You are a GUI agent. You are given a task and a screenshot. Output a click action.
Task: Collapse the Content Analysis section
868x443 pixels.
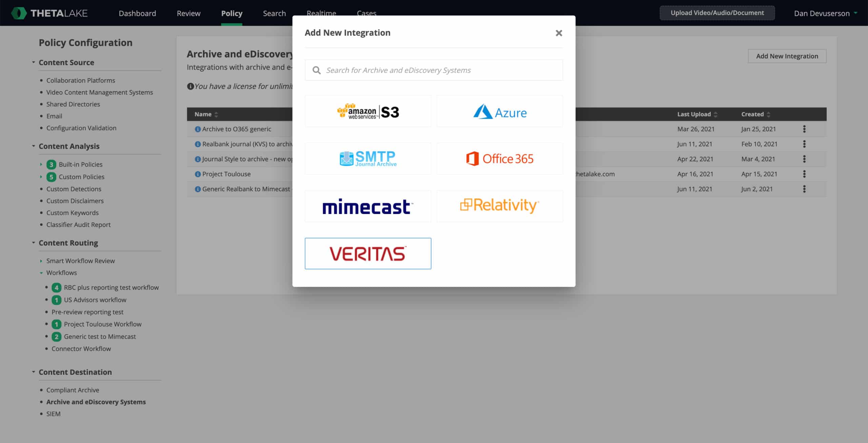(x=34, y=146)
